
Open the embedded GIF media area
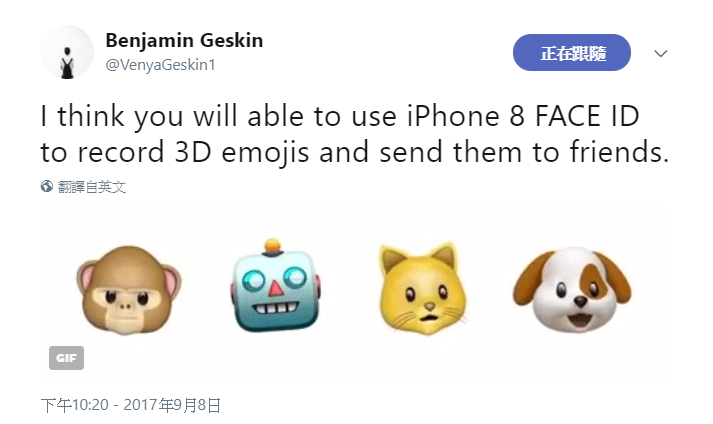point(355,293)
